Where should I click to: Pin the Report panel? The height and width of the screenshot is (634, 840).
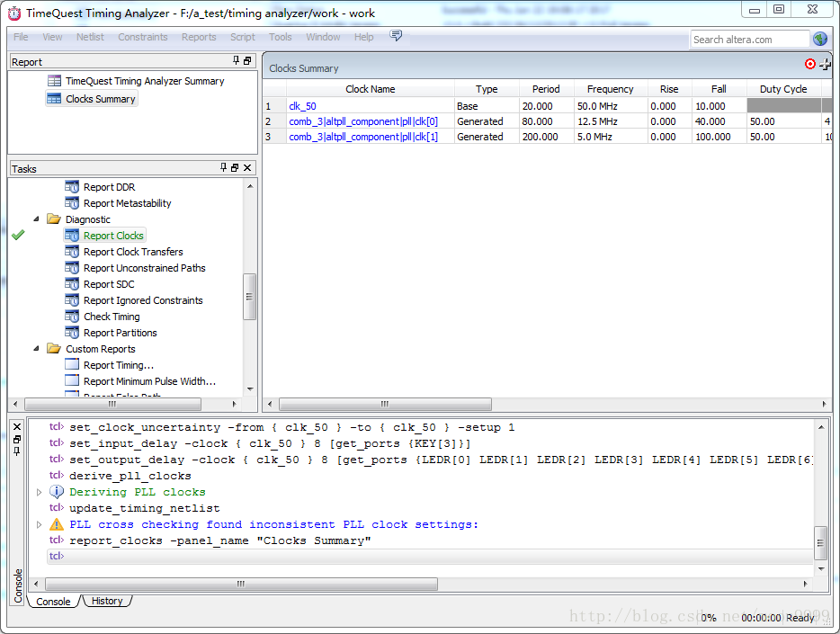click(x=237, y=61)
